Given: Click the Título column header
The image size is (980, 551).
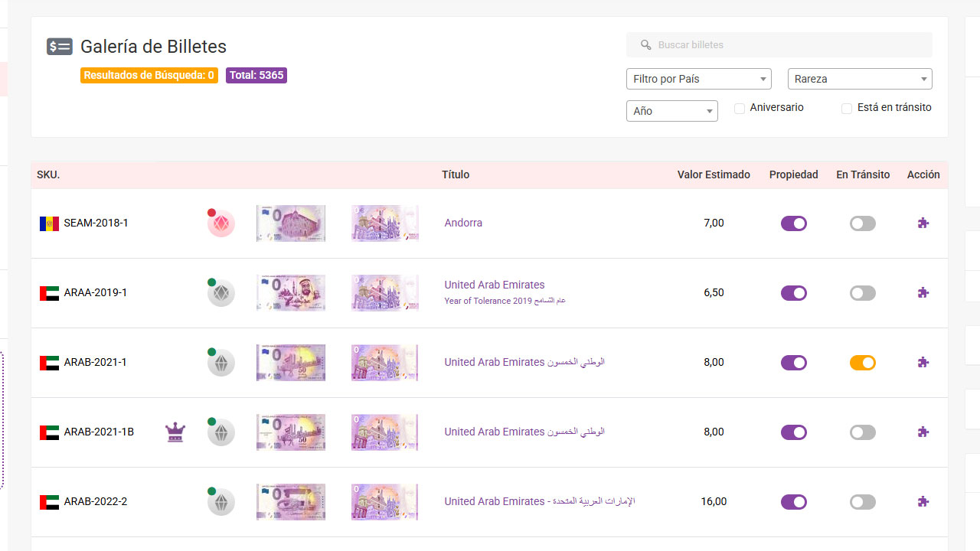Looking at the screenshot, I should click(x=456, y=174).
